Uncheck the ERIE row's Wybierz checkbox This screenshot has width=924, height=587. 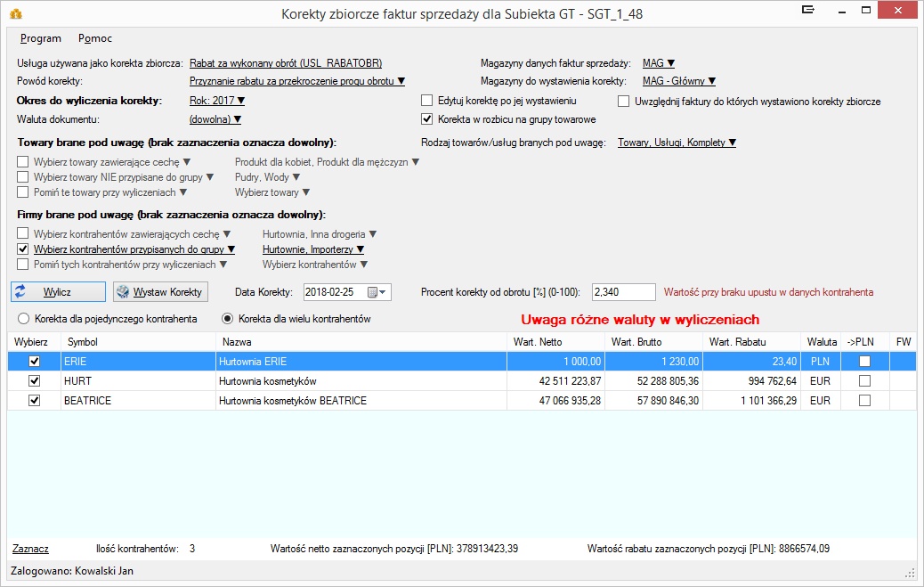coord(34,361)
